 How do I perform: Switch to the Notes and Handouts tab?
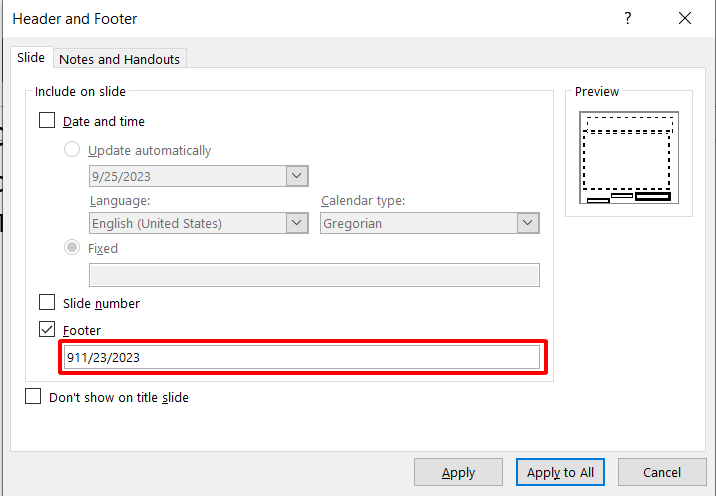pyautogui.click(x=120, y=59)
